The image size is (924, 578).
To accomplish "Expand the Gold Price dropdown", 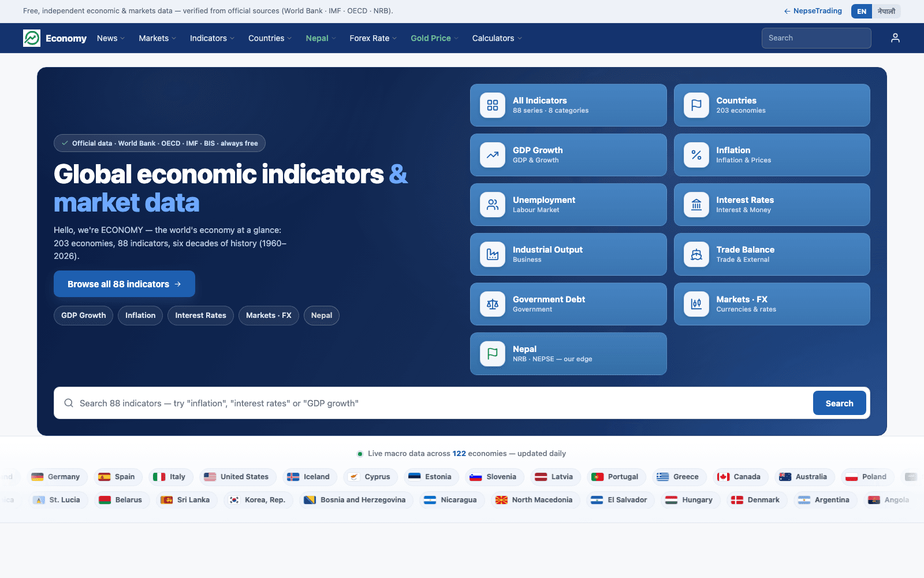I will (434, 38).
